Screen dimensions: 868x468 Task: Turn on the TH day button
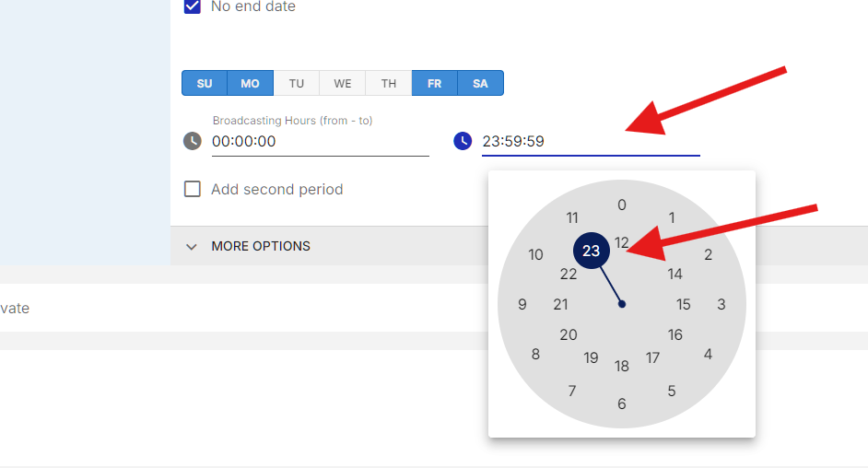(x=389, y=83)
